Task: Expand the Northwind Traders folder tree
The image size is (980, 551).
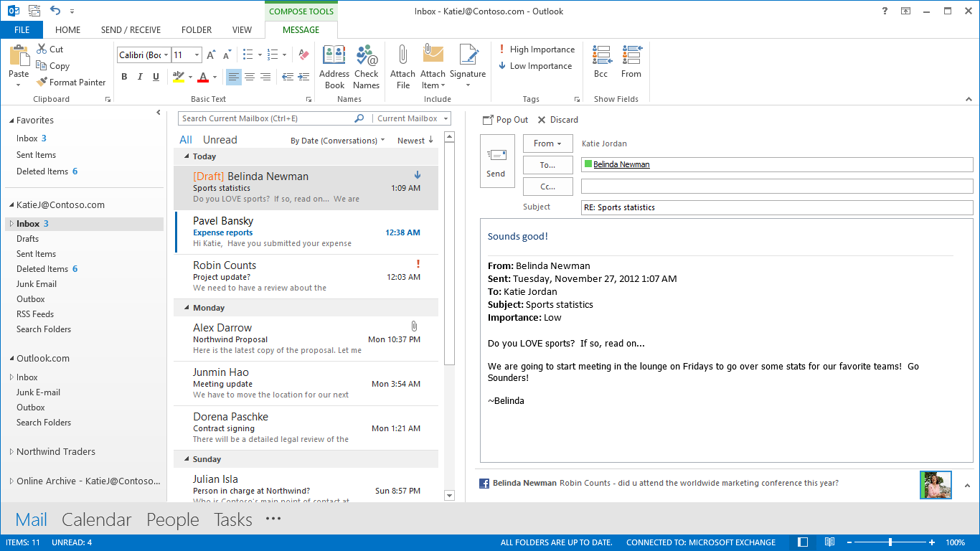Action: click(x=11, y=452)
